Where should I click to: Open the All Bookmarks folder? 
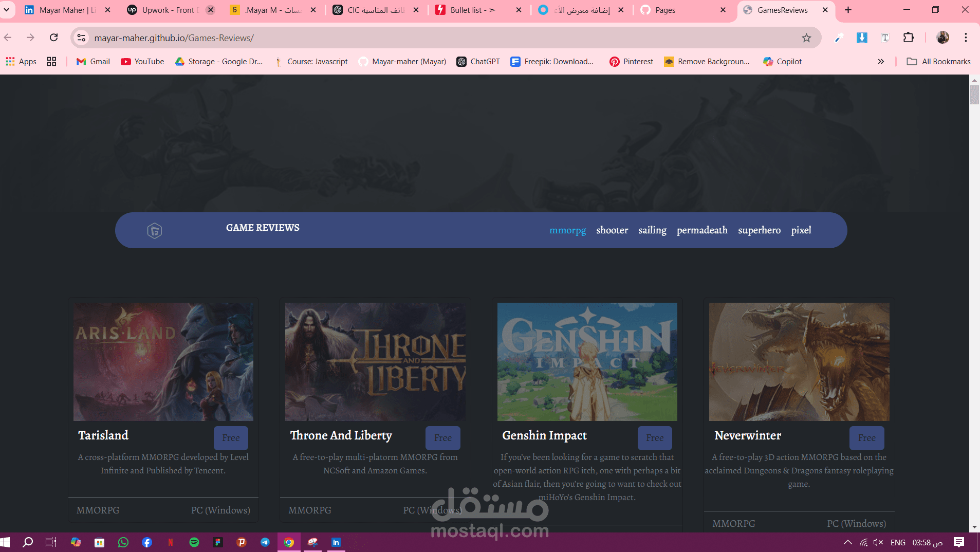[938, 62]
